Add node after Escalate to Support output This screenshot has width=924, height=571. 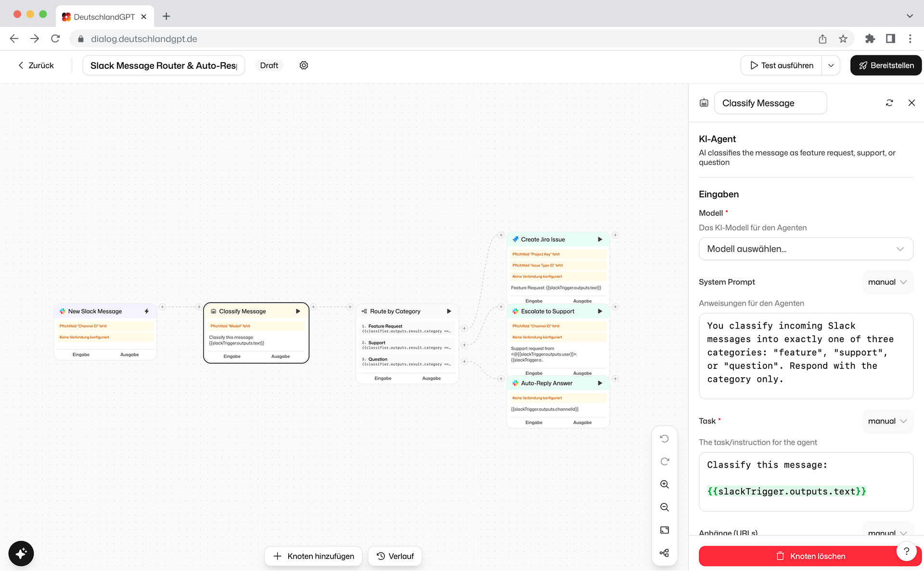click(616, 307)
